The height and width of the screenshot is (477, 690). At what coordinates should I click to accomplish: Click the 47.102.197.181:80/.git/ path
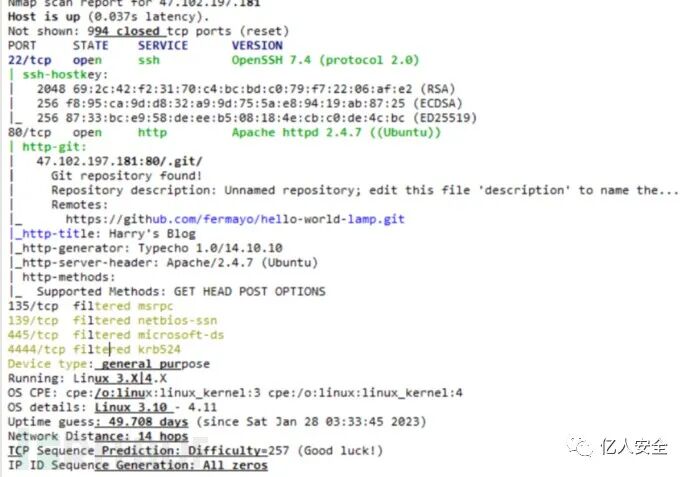[119, 161]
